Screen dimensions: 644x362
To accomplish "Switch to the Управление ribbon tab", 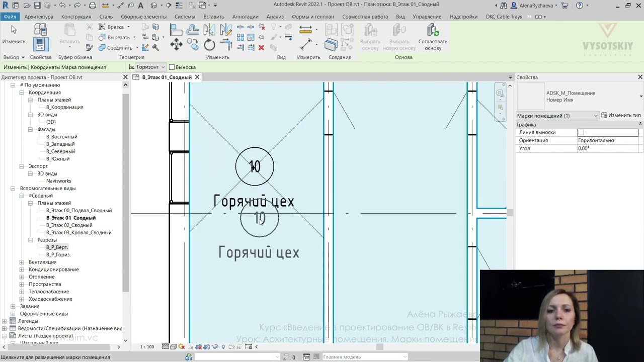I will pyautogui.click(x=427, y=17).
